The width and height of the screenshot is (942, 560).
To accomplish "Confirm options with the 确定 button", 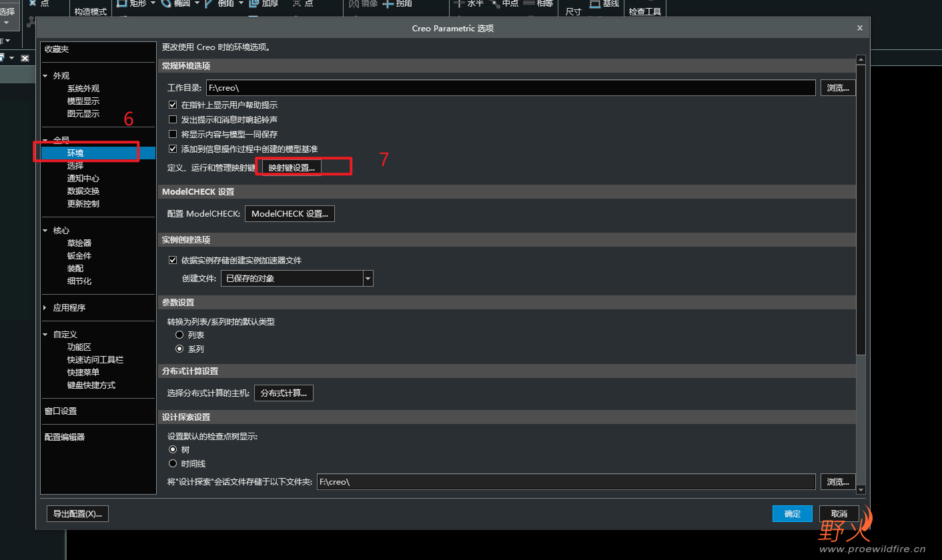I will [793, 514].
